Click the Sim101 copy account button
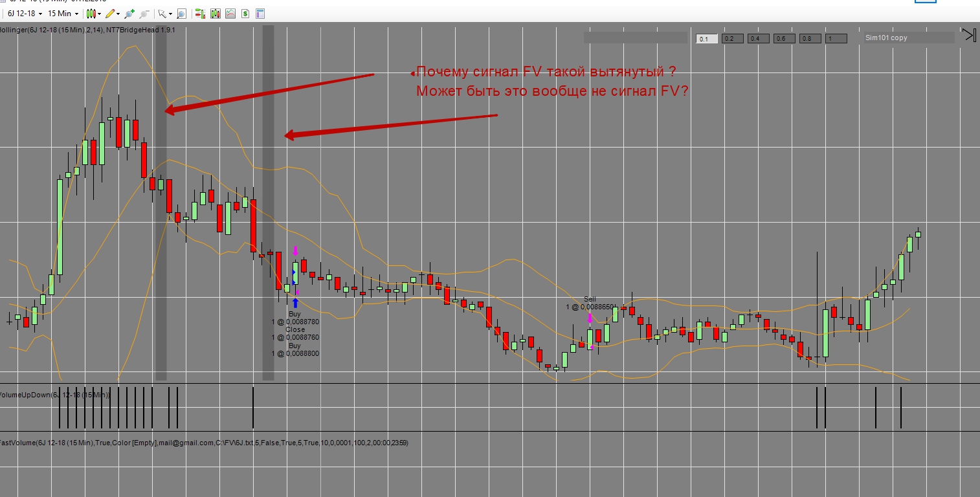The width and height of the screenshot is (980, 497). click(x=909, y=38)
